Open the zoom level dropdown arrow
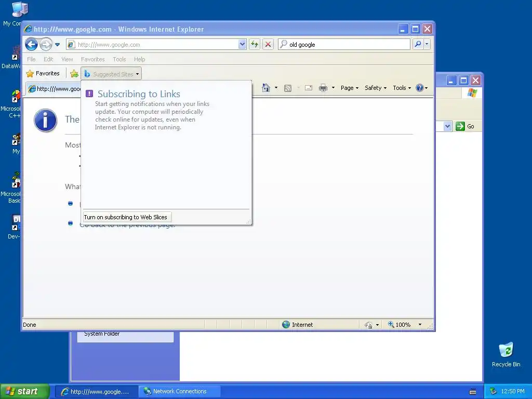 pos(420,325)
